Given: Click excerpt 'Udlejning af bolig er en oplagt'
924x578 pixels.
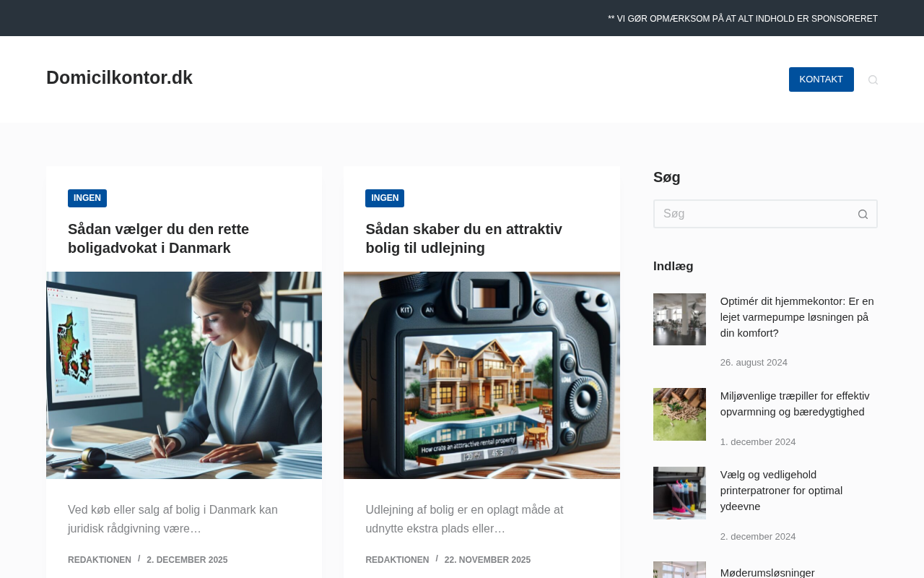Looking at the screenshot, I should [464, 519].
